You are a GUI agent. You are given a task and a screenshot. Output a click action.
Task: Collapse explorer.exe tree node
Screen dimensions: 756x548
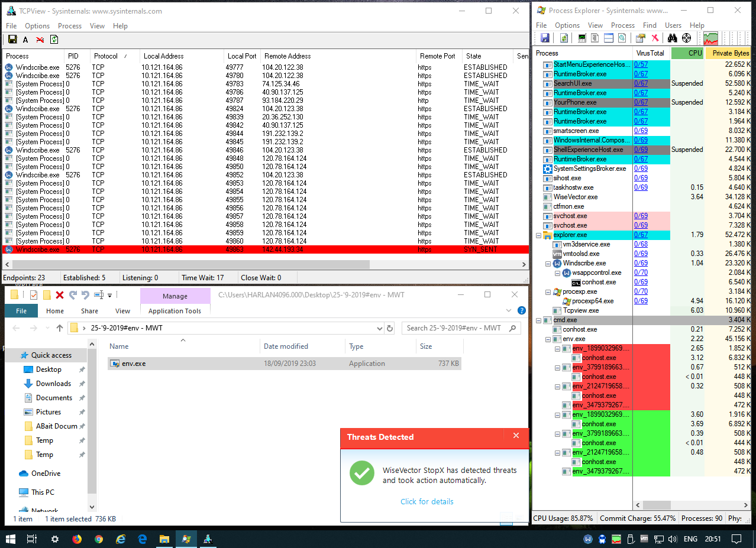538,235
